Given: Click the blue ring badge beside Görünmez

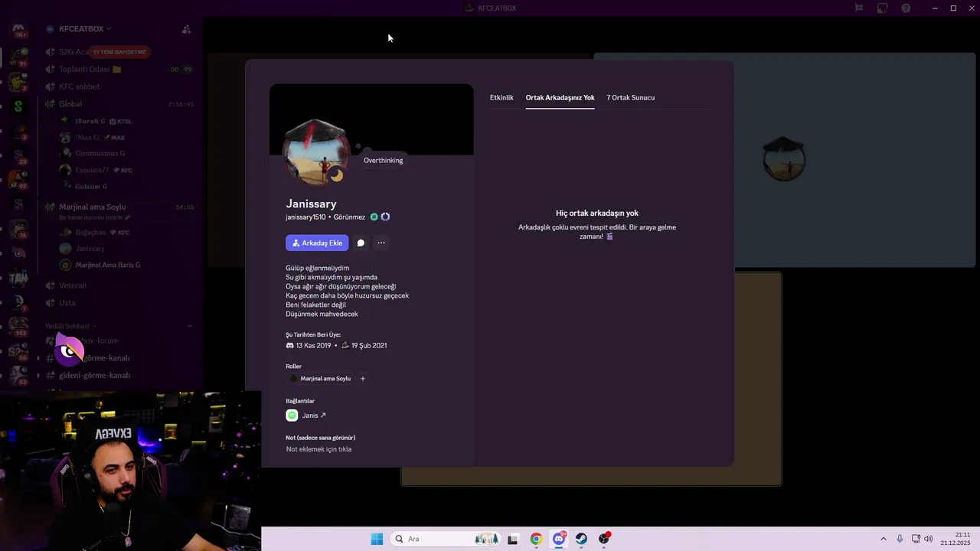Looking at the screenshot, I should coord(385,217).
